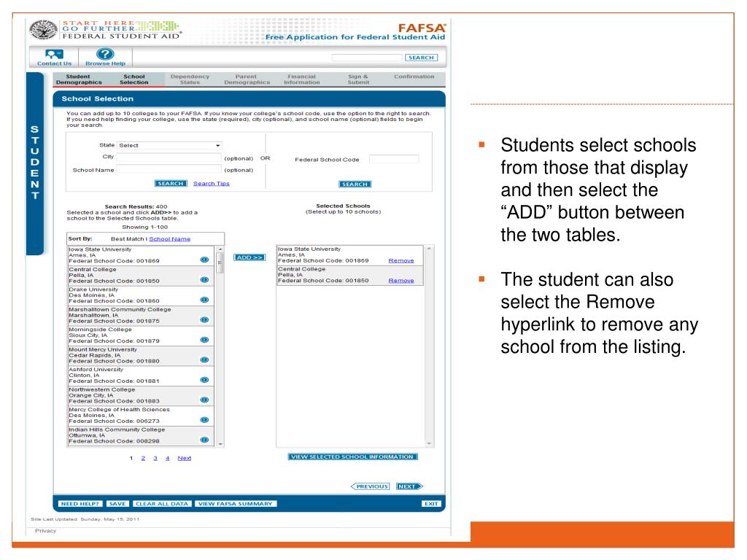Focus the top site search box
747x560 pixels.
pos(367,58)
